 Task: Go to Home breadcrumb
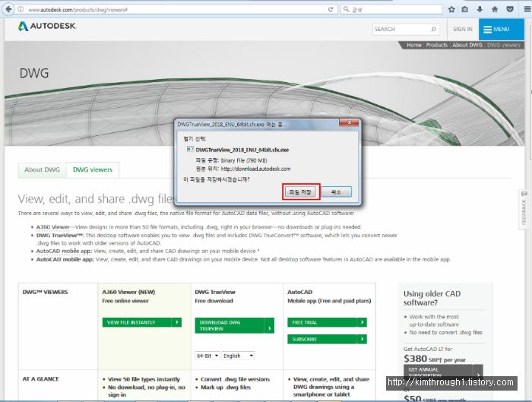pos(414,45)
